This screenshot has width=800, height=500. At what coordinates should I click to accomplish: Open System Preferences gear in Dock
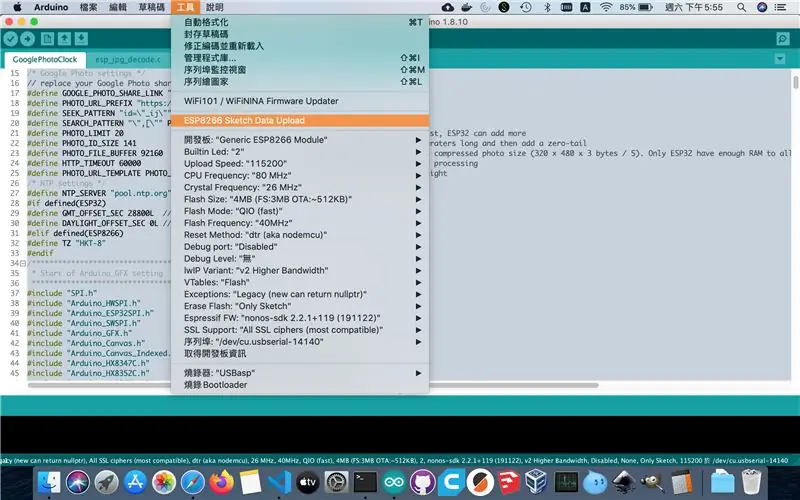point(337,482)
